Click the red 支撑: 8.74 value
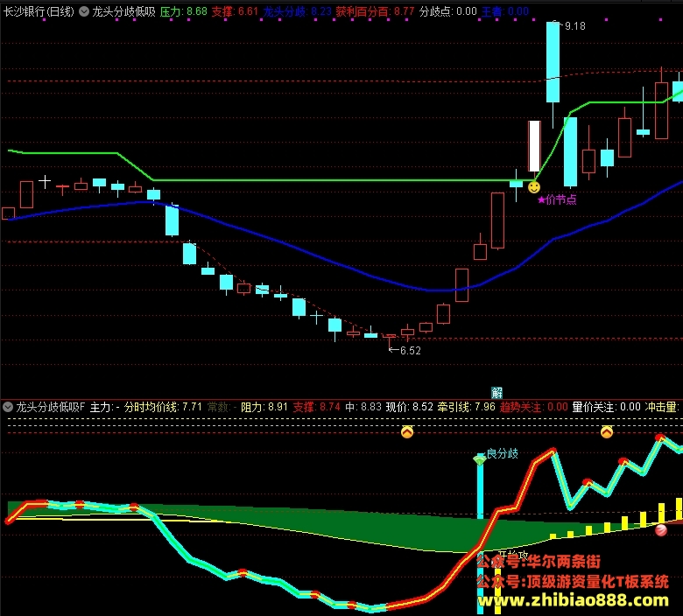The width and height of the screenshot is (683, 616). (316, 408)
